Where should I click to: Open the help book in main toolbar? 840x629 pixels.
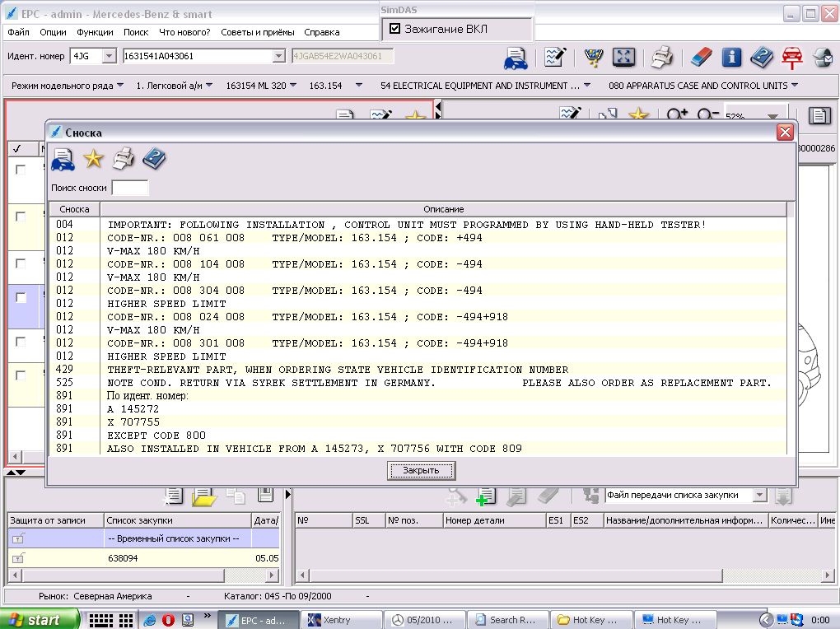[x=761, y=58]
